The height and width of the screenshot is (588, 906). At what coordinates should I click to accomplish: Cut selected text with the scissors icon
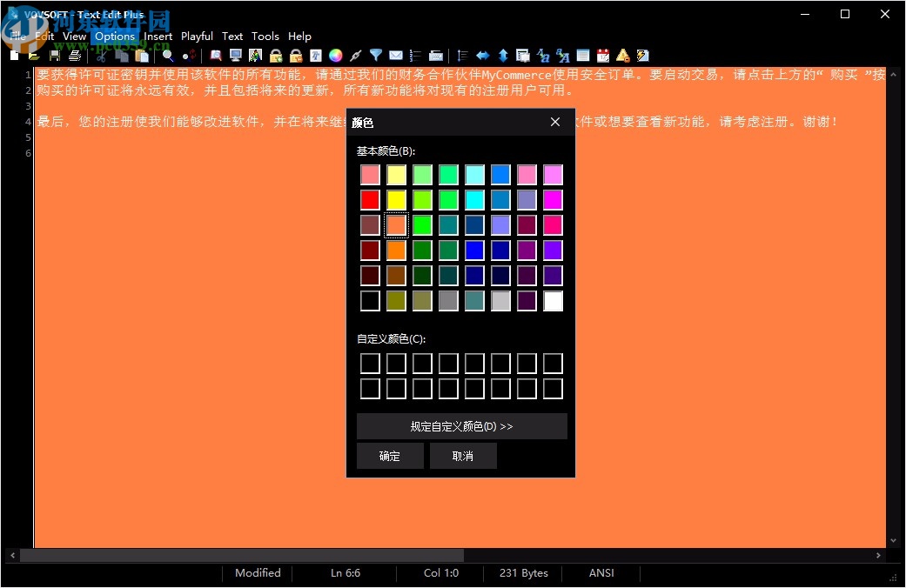pyautogui.click(x=100, y=55)
